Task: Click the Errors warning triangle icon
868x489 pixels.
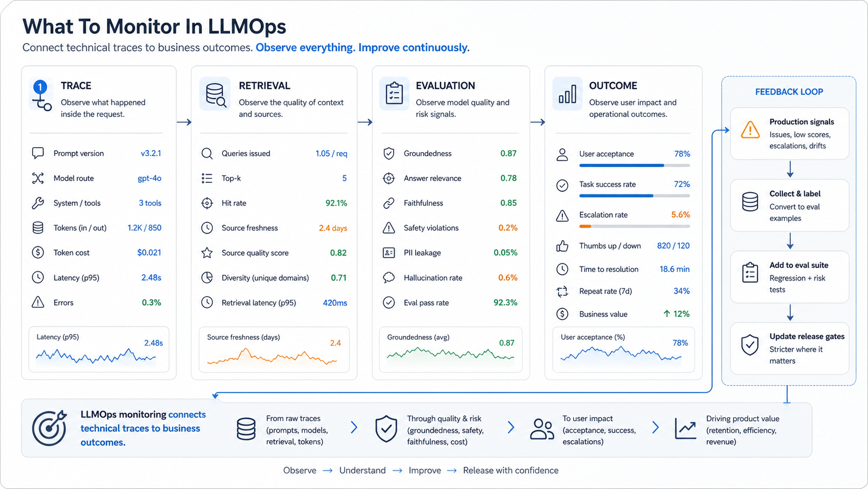Action: tap(38, 302)
